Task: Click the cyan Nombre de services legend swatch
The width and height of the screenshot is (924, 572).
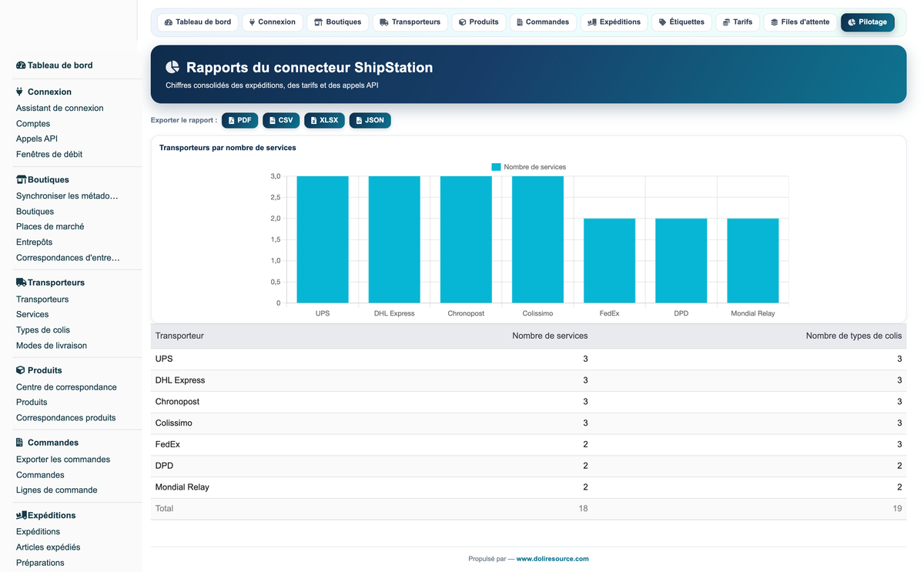Action: pos(496,167)
